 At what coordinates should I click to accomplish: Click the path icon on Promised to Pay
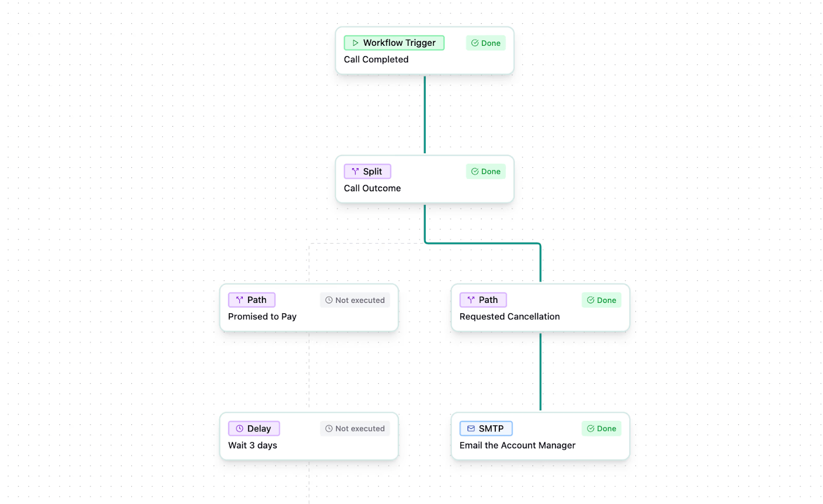click(x=239, y=300)
